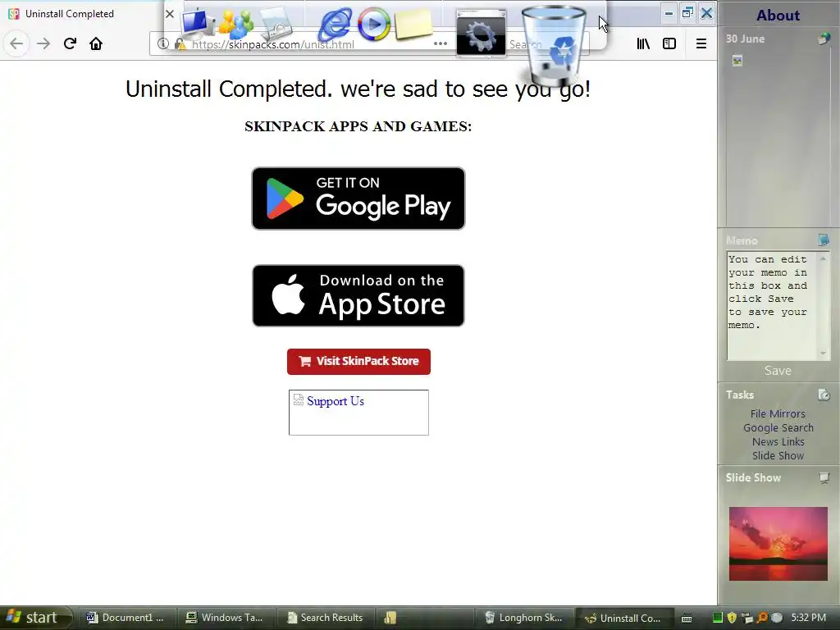840x630 pixels.
Task: Click the About sidebar heading
Action: pos(778,15)
